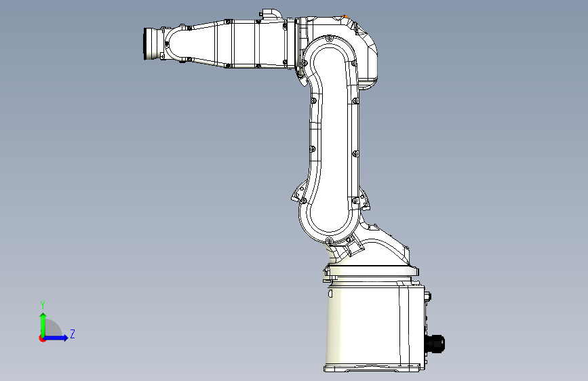
Task: Select the robot's rectangular base housing
Action: click(x=375, y=324)
